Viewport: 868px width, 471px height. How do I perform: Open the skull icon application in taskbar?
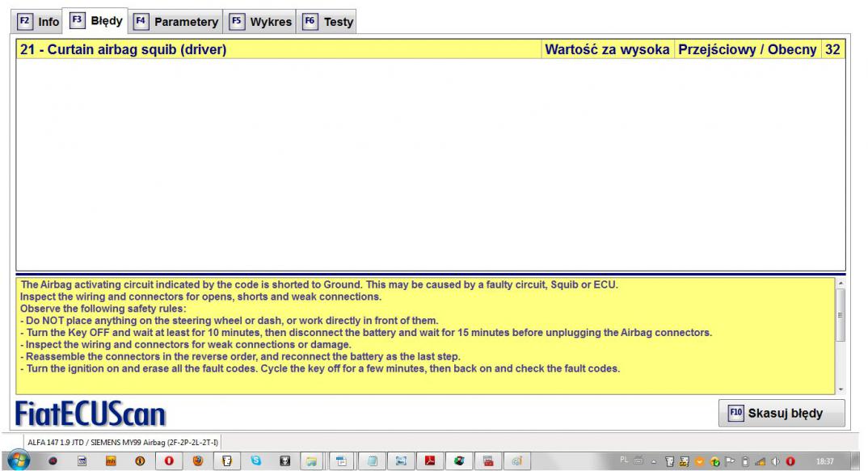click(285, 460)
